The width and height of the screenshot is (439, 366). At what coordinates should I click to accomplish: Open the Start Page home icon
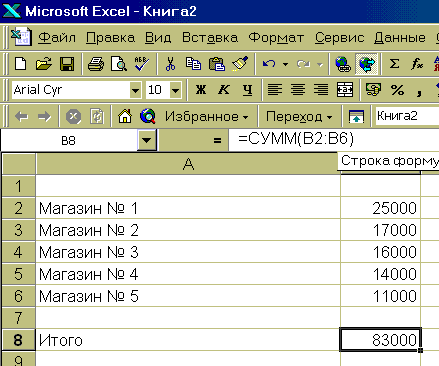[x=125, y=116]
